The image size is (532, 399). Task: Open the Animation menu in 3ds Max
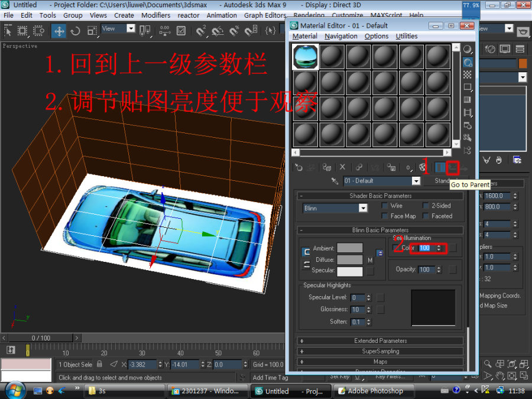click(x=222, y=15)
